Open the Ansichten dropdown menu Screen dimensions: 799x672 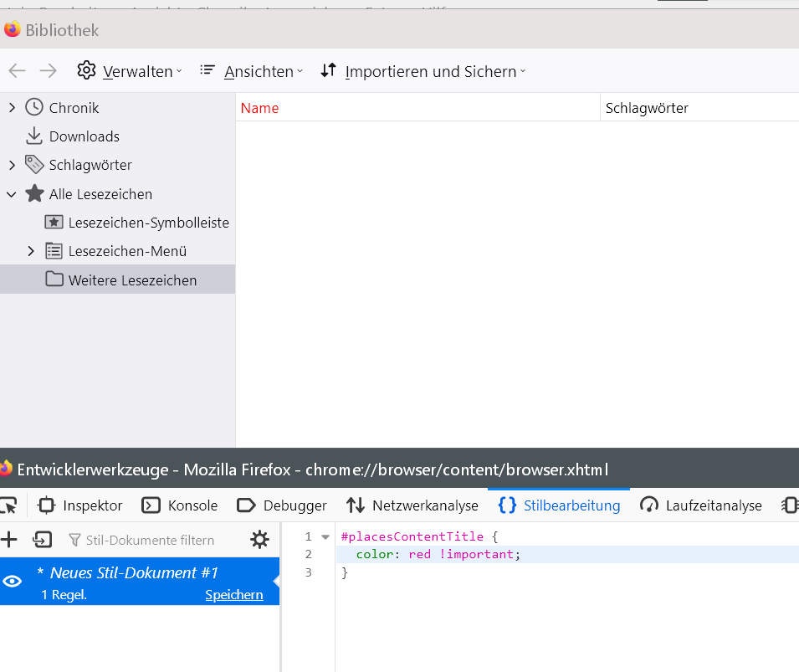pos(251,71)
